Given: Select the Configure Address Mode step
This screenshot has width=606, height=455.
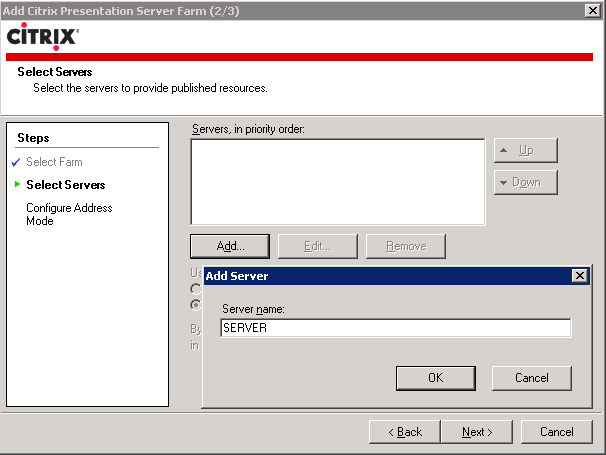Looking at the screenshot, I should coord(69,214).
